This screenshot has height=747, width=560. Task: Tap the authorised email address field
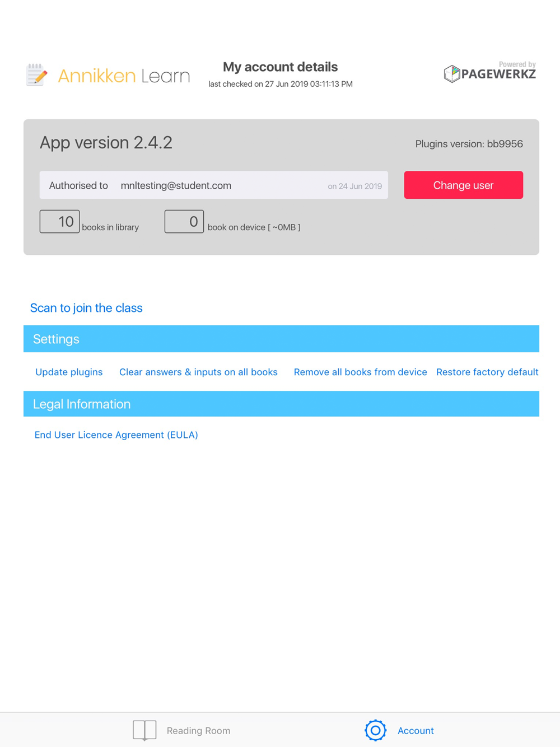pos(214,185)
